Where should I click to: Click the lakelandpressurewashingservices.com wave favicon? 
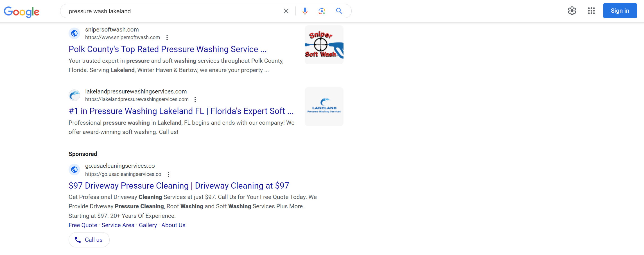click(x=74, y=95)
